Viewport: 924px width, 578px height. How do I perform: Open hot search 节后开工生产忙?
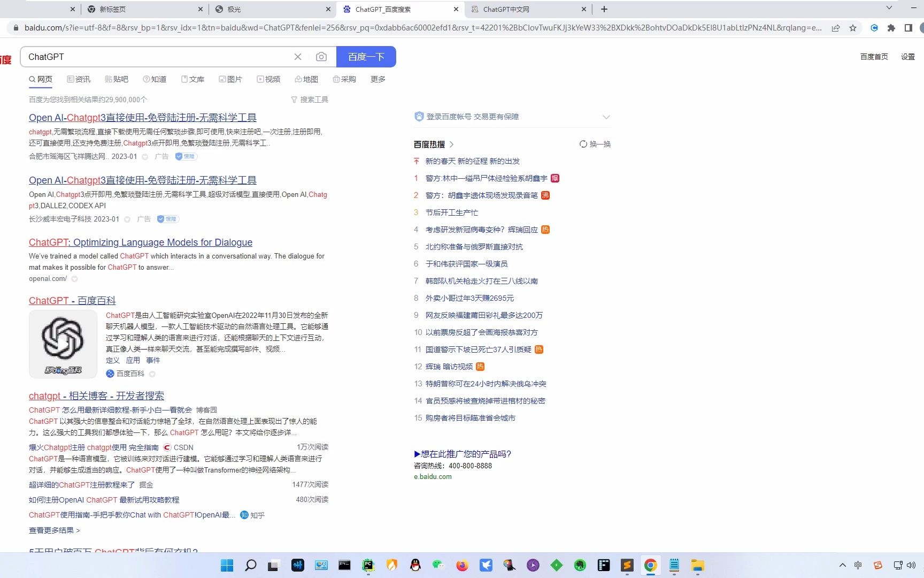tap(452, 212)
